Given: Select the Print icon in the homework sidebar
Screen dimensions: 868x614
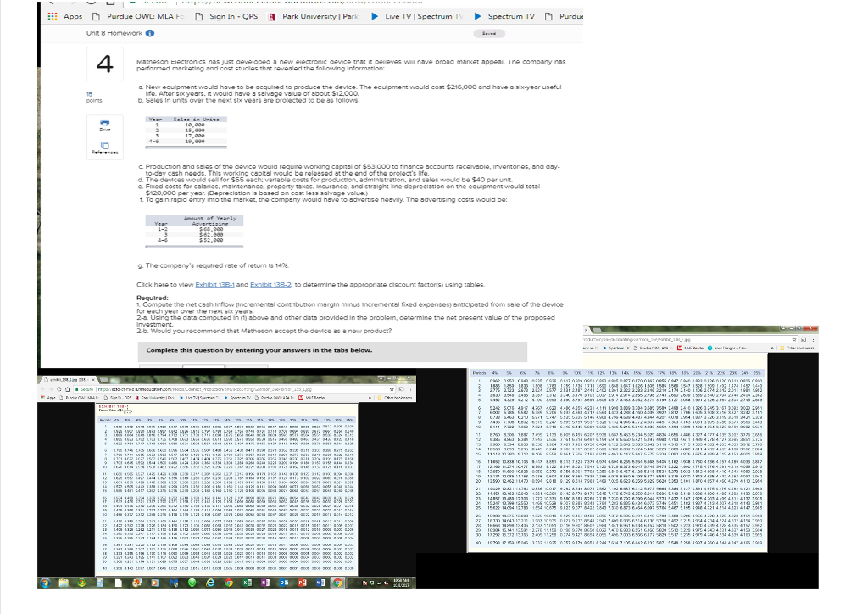Looking at the screenshot, I should click(x=103, y=124).
